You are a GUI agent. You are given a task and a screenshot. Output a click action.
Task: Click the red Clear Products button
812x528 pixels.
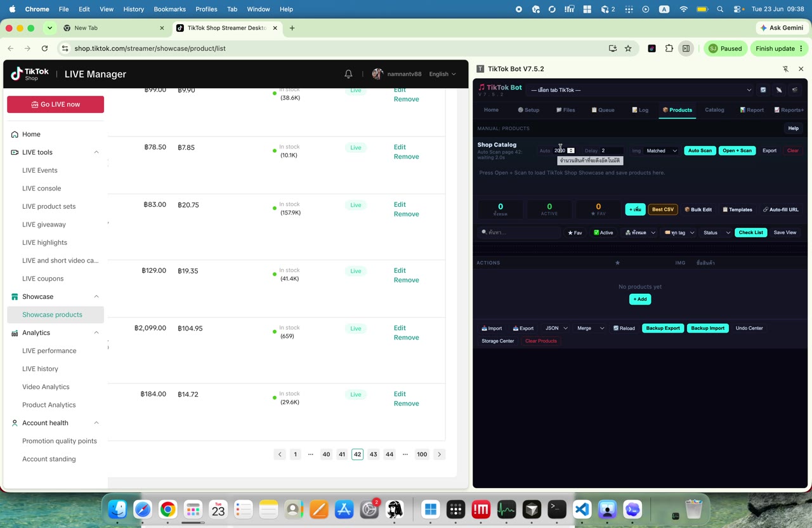pyautogui.click(x=541, y=341)
